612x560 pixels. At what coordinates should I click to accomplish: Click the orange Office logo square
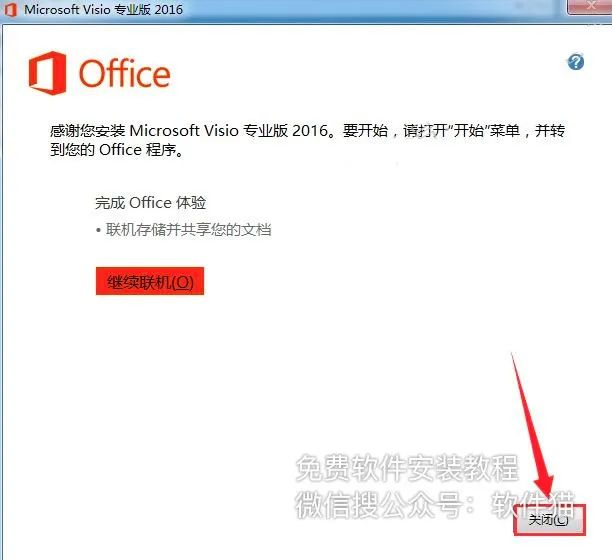pos(47,73)
